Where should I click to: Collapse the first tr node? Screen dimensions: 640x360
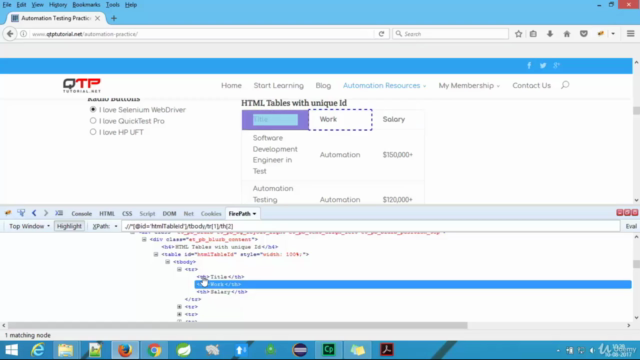[179, 269]
